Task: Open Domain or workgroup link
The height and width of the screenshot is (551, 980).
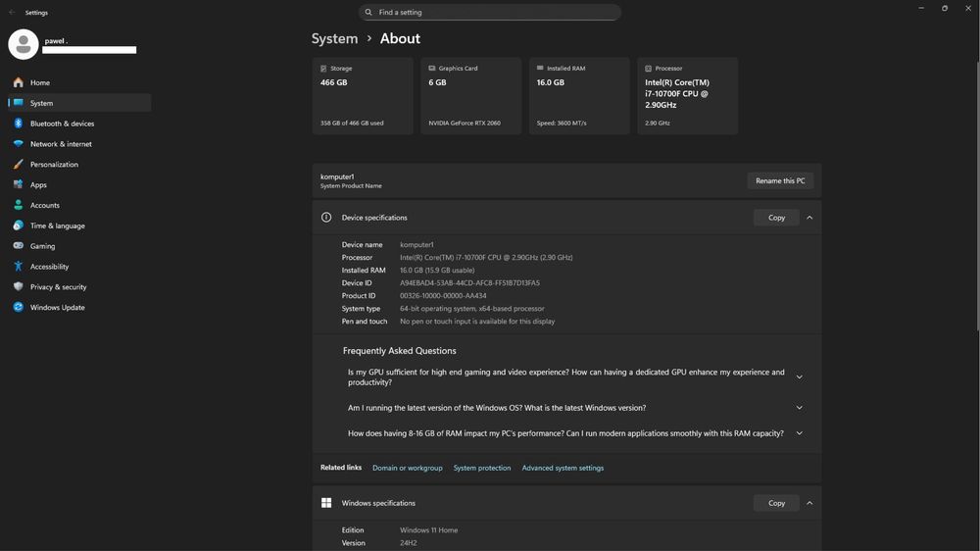Action: [x=408, y=468]
